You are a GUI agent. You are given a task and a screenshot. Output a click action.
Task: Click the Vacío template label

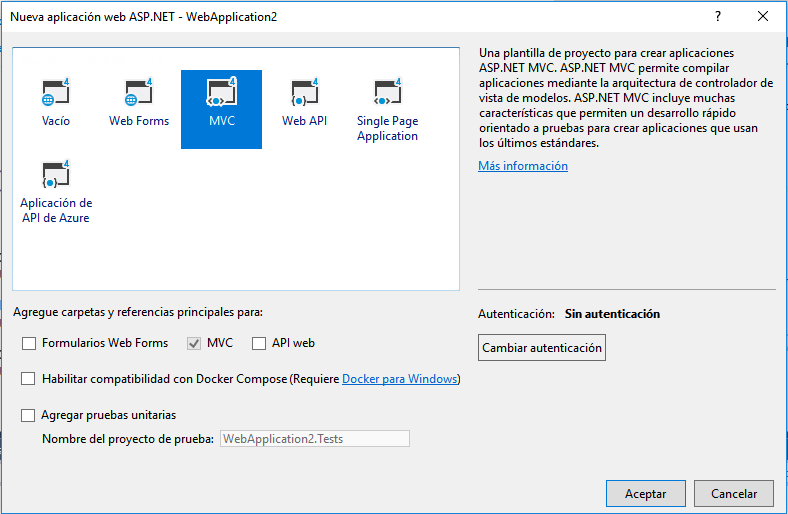point(56,121)
